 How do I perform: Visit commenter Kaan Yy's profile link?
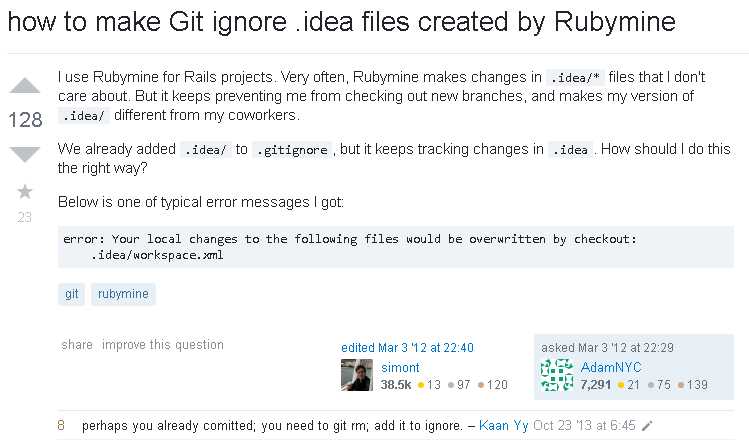(503, 425)
